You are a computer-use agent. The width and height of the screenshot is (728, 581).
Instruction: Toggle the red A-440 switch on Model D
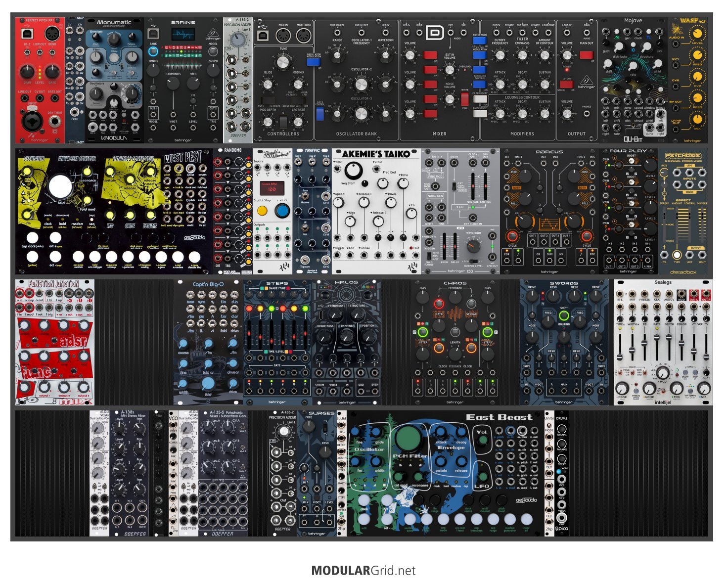(x=567, y=85)
